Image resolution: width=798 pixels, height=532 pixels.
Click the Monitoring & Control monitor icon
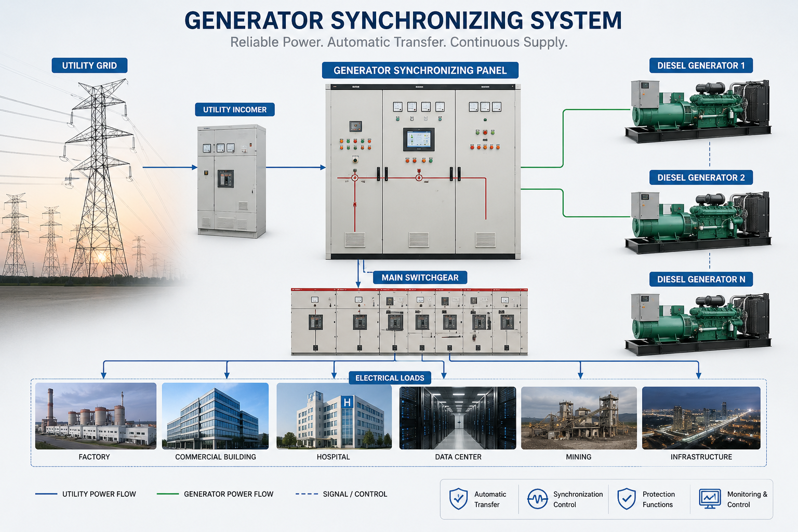(710, 499)
